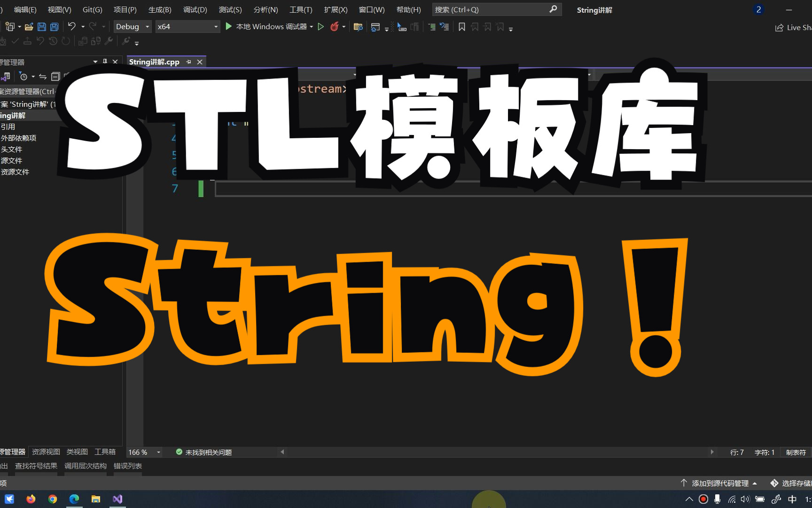Toggle the Chinese IME indicator 中
812x508 pixels.
click(792, 499)
